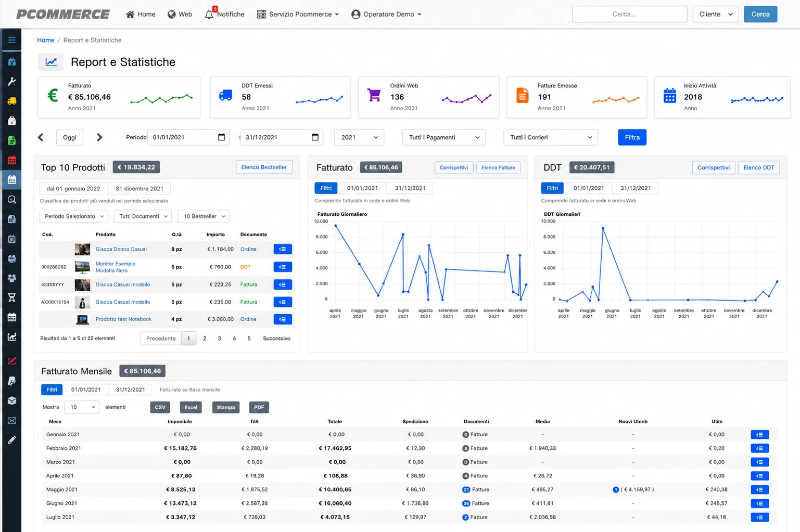Viewport: 800px width, 532px height.
Task: Click Corrispettivi in the Fatturato panel
Action: pyautogui.click(x=454, y=167)
